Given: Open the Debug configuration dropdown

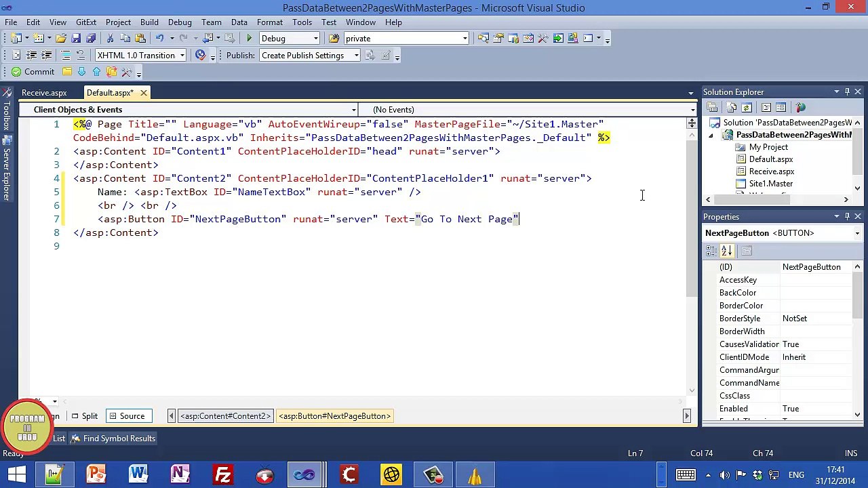Looking at the screenshot, I should [x=316, y=39].
